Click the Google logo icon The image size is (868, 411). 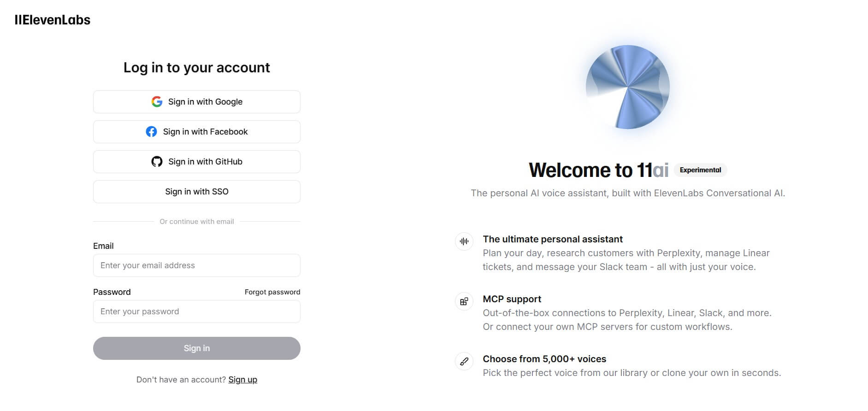(x=157, y=102)
